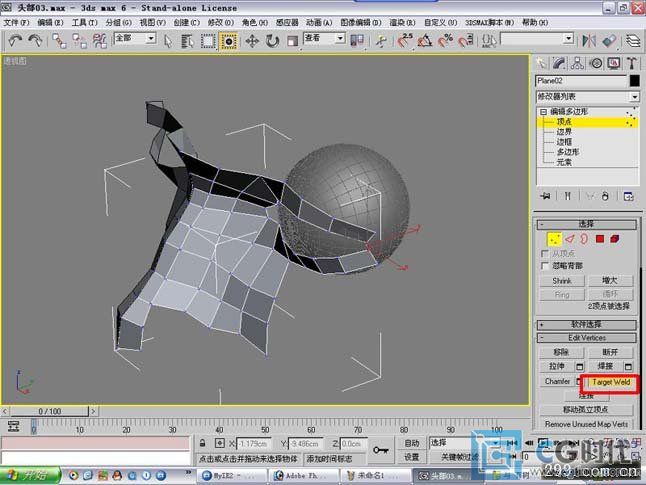The image size is (646, 485).
Task: Activate the Select and Scale tool
Action: pos(292,41)
